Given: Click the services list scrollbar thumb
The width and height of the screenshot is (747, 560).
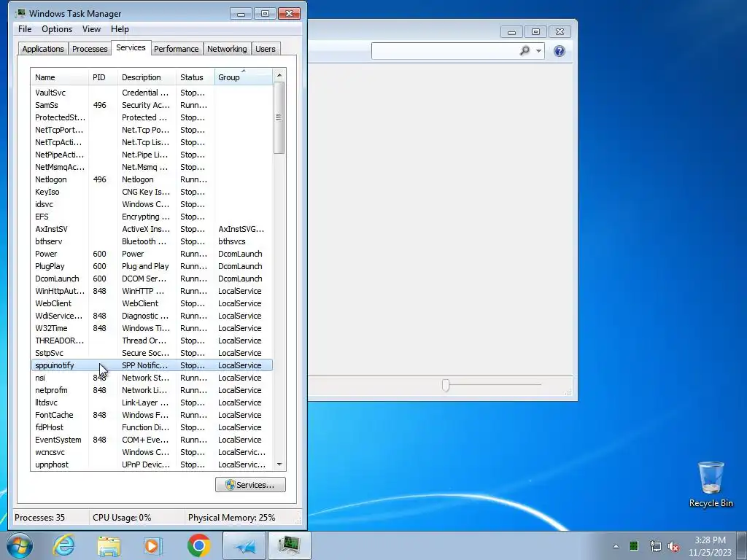Looking at the screenshot, I should coord(279,117).
